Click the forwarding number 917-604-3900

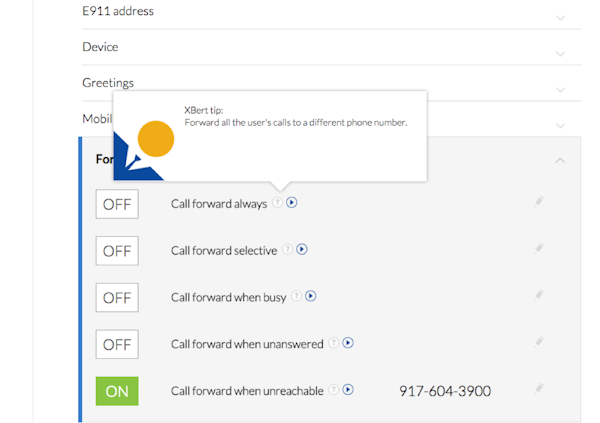pyautogui.click(x=445, y=391)
